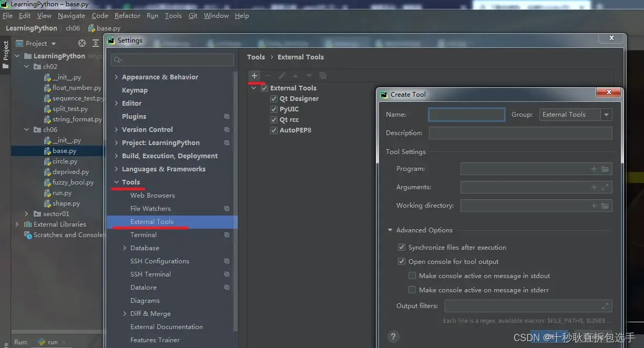Insert macro in Working directory plus icon

[x=594, y=206]
